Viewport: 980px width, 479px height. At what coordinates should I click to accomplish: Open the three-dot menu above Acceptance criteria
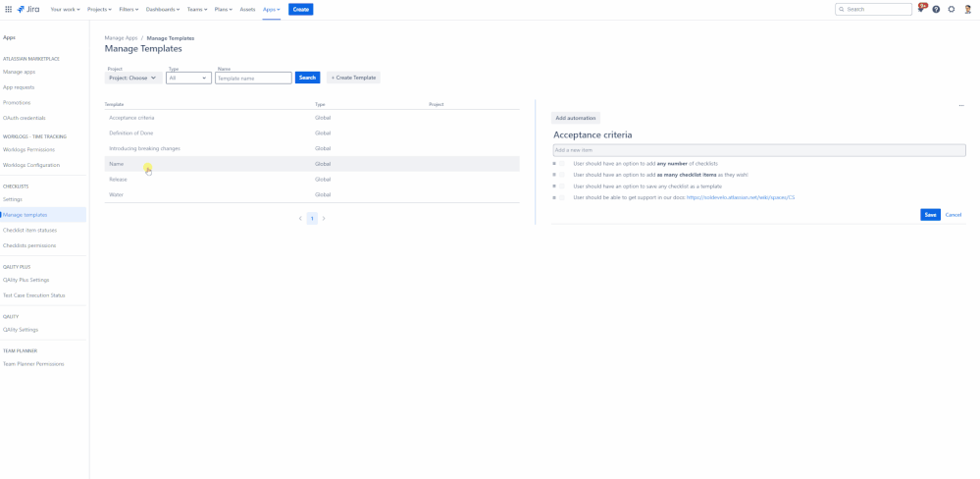[x=961, y=106]
